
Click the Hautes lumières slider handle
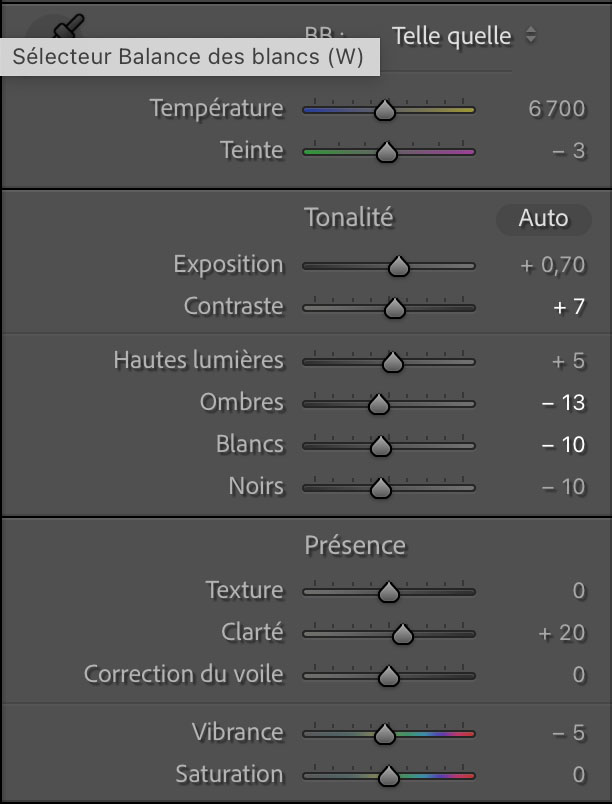(x=393, y=363)
